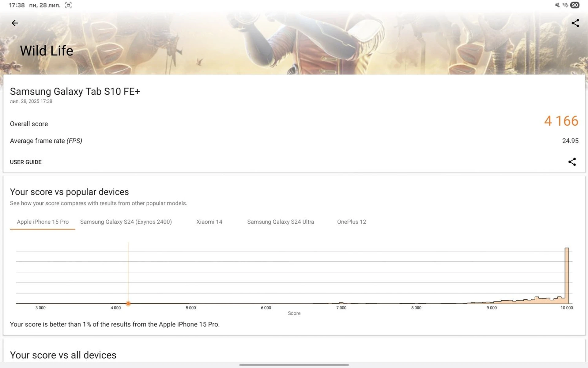Tap the Wi-Fi status icon
Viewport: 588px width, 368px height.
(x=565, y=5)
